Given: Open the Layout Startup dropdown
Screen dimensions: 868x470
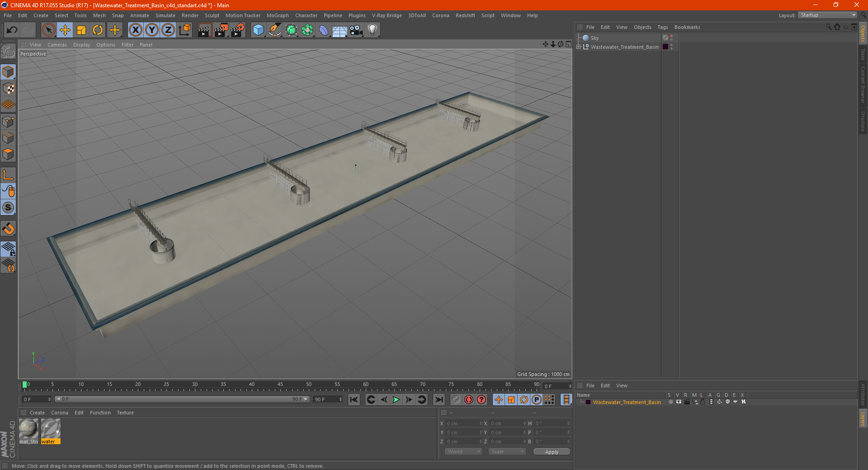Looking at the screenshot, I should pyautogui.click(x=828, y=15).
